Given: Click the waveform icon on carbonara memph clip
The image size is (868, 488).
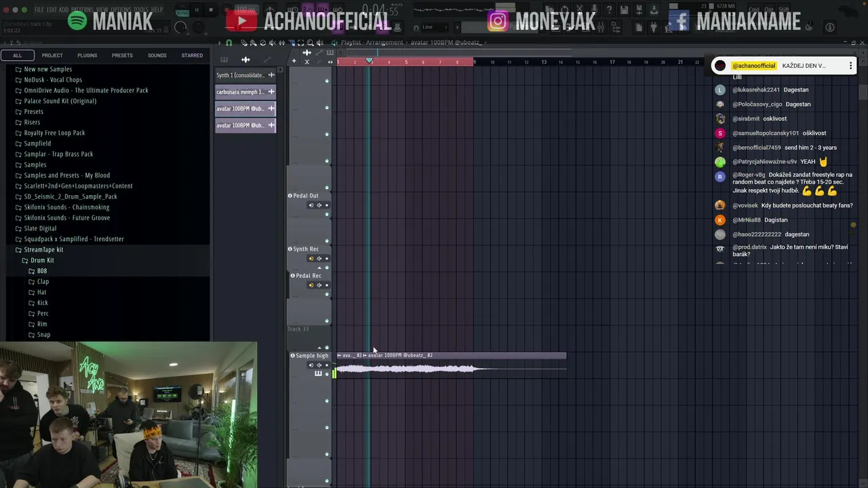Looking at the screenshot, I should pyautogui.click(x=271, y=91).
